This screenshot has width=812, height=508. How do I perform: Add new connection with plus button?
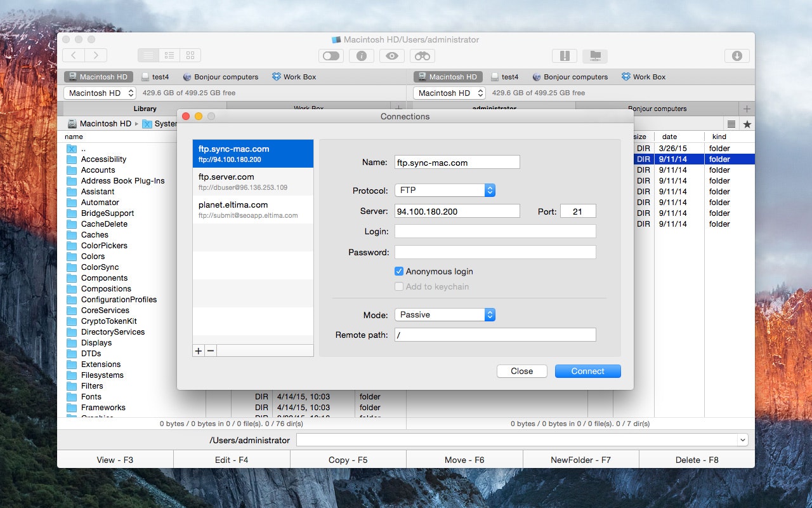[x=199, y=351]
